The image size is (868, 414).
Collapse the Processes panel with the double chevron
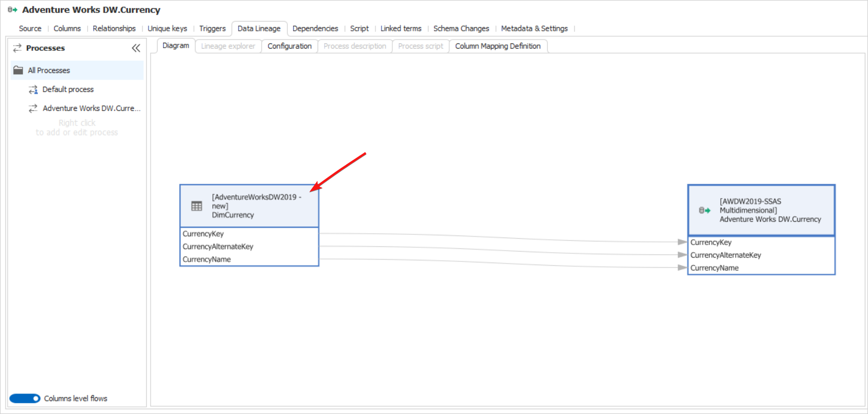click(136, 48)
